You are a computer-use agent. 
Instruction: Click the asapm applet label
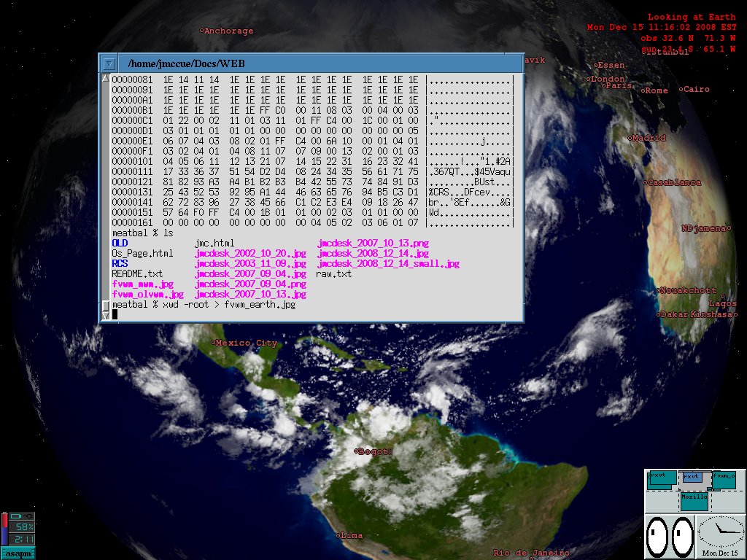pos(18,553)
